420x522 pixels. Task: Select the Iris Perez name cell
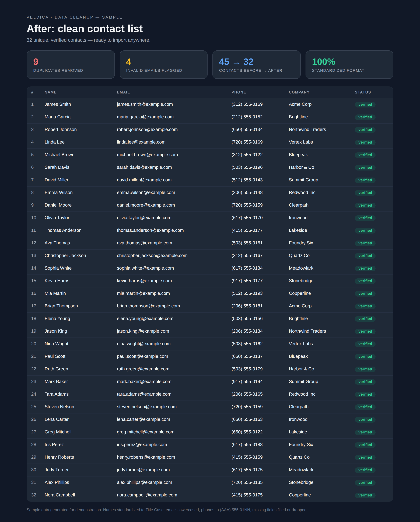point(54,444)
